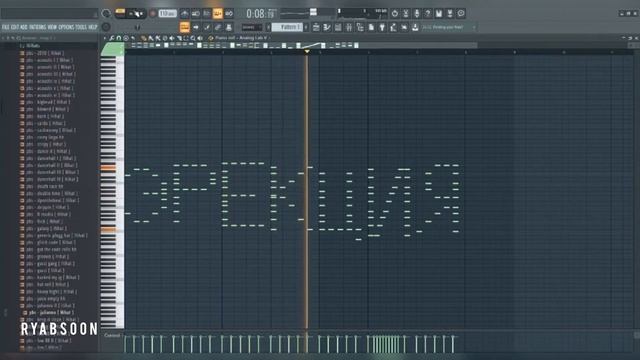Viewport: 640px width, 360px height.
Task: Open the HELP menu
Action: click(93, 27)
